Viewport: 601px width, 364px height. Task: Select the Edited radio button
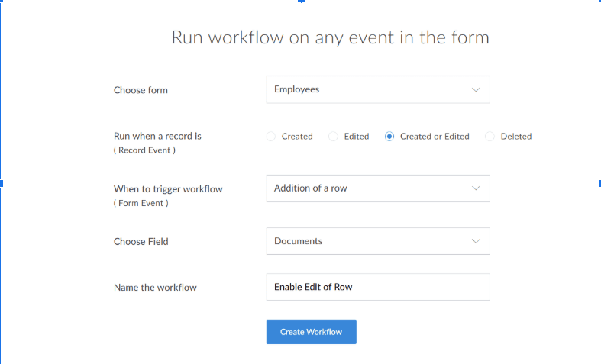point(333,137)
